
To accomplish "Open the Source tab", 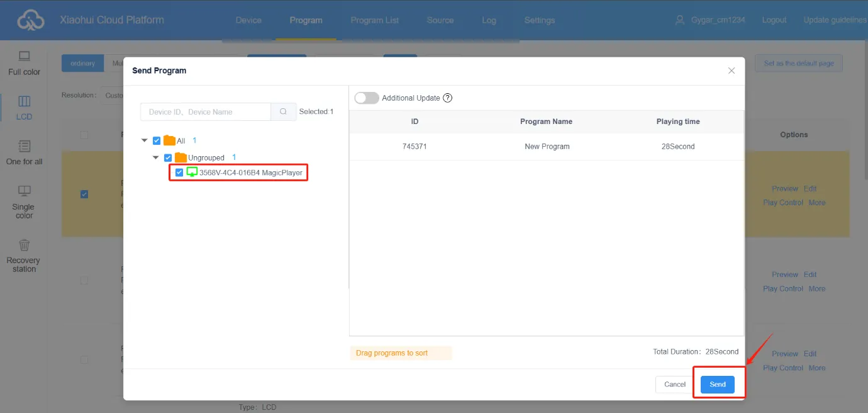I will 440,20.
